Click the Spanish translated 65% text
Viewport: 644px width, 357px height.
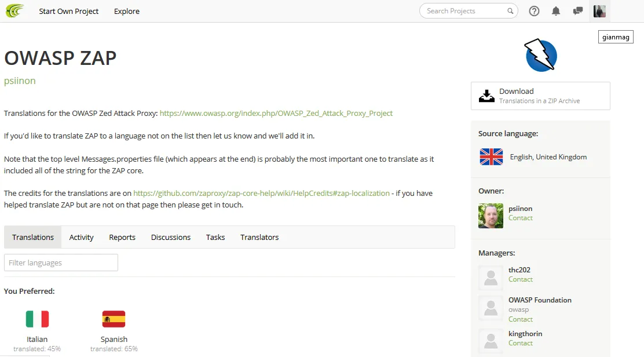[x=114, y=349]
